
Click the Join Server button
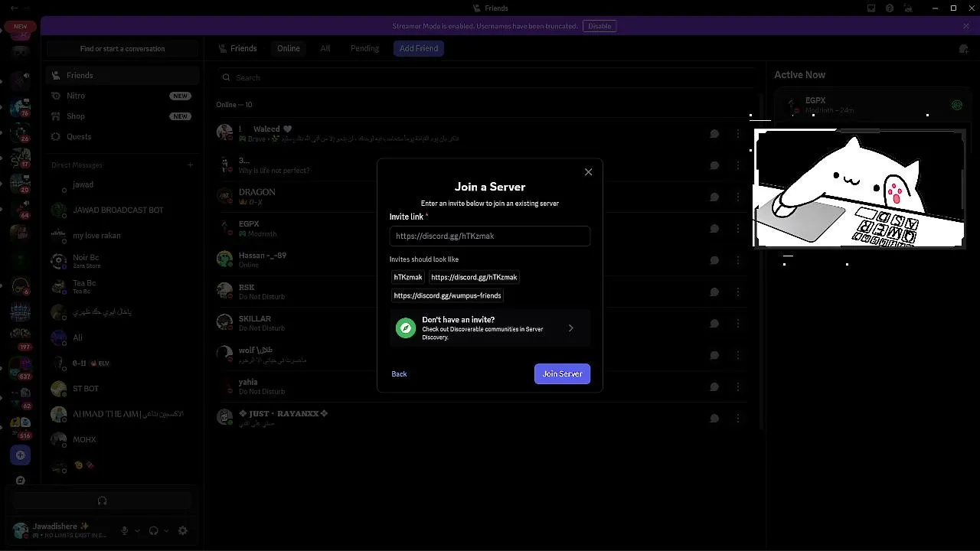(562, 374)
